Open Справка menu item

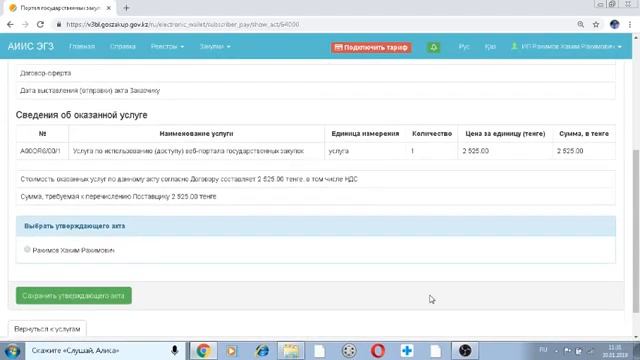click(122, 47)
